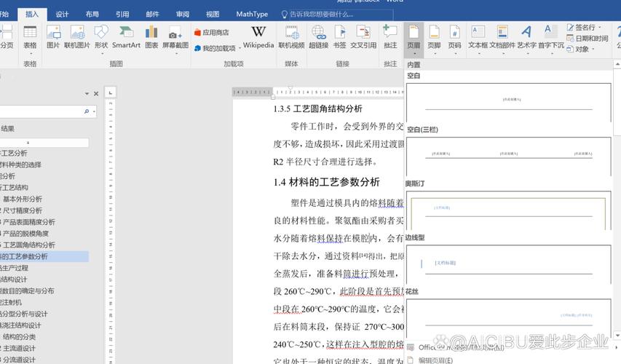Go to heading 主流道设计
621x364 pixels.
click(19, 348)
